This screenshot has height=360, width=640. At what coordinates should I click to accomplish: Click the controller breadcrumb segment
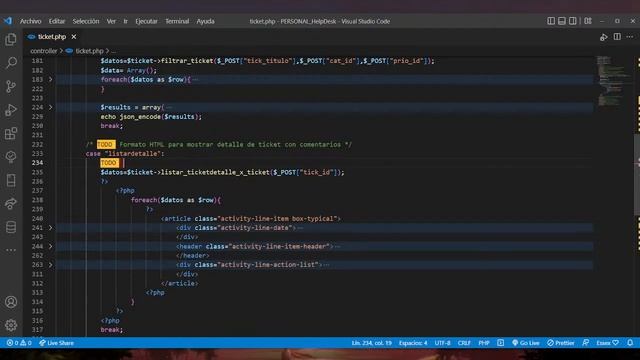click(44, 51)
